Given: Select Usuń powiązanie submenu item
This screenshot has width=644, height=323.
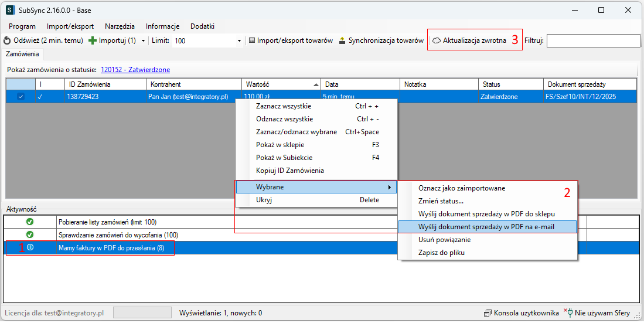Looking at the screenshot, I should [488, 240].
